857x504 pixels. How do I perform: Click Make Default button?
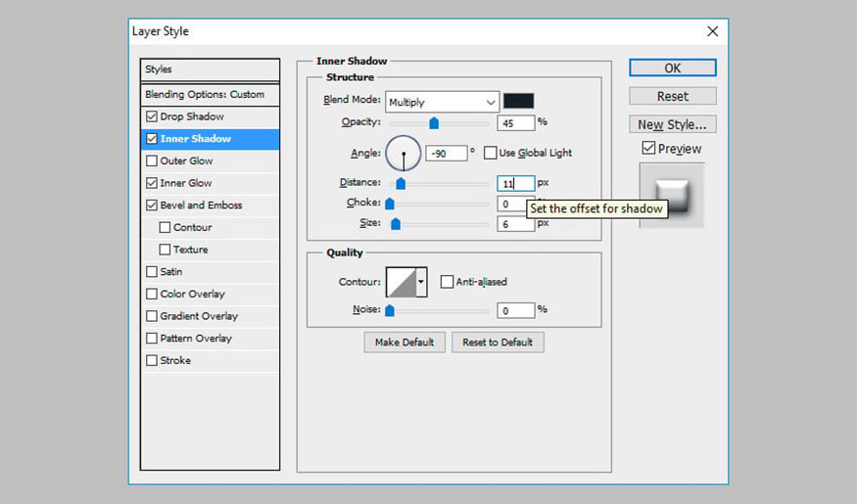pos(405,343)
